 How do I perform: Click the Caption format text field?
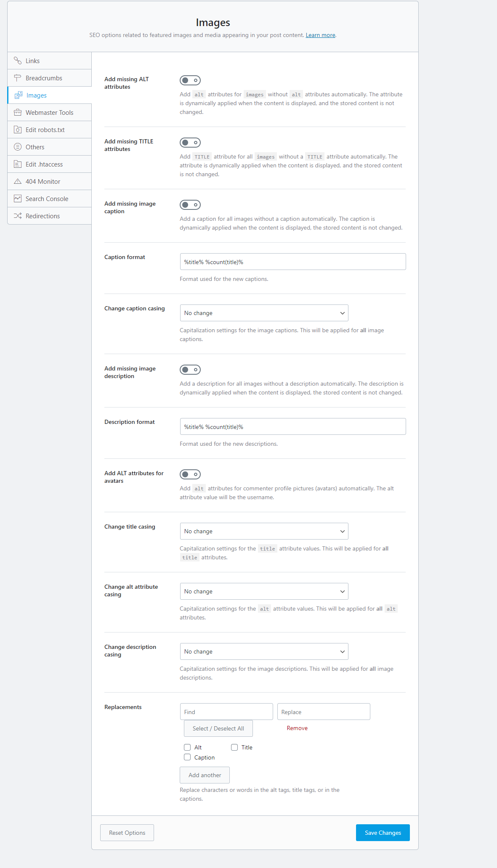pos(292,262)
